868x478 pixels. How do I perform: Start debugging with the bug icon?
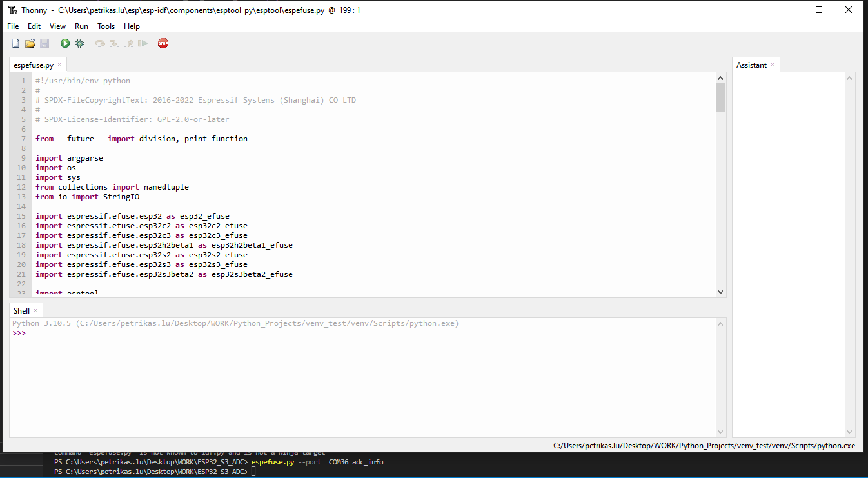[79, 43]
